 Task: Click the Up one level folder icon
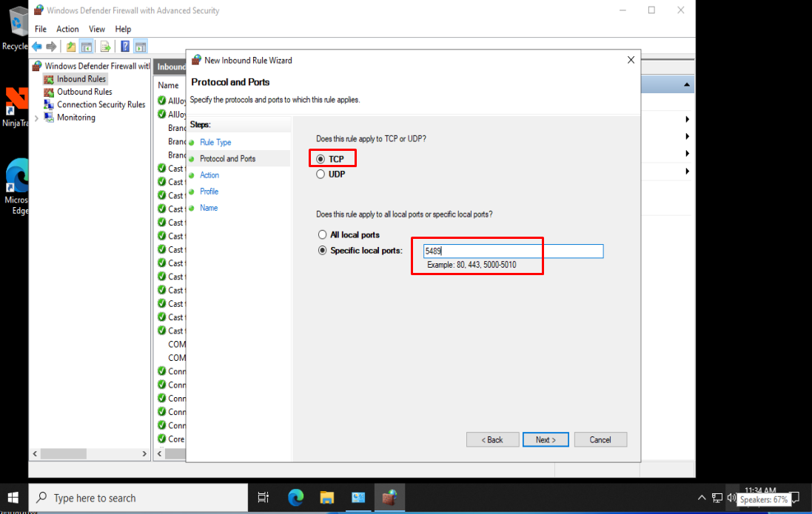[x=71, y=47]
